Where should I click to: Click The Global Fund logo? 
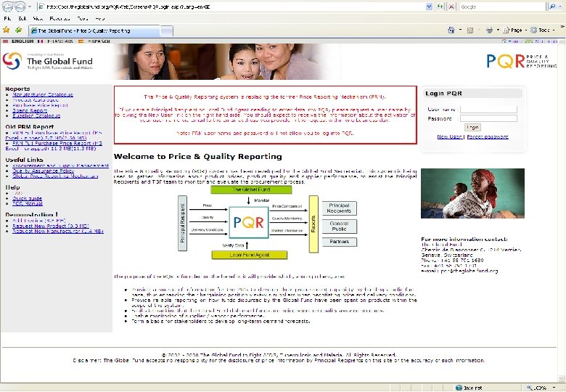[x=48, y=61]
